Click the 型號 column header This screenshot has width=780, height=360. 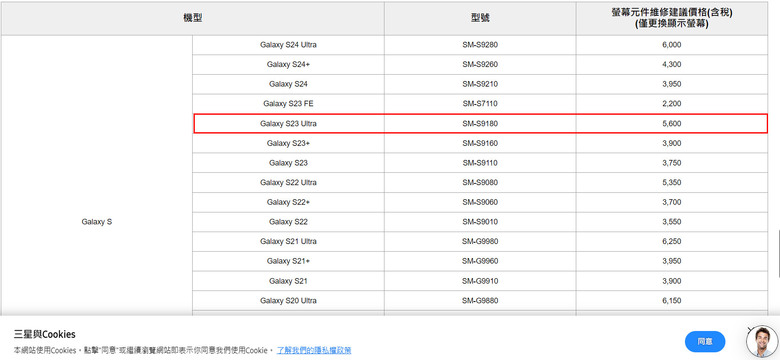point(480,18)
